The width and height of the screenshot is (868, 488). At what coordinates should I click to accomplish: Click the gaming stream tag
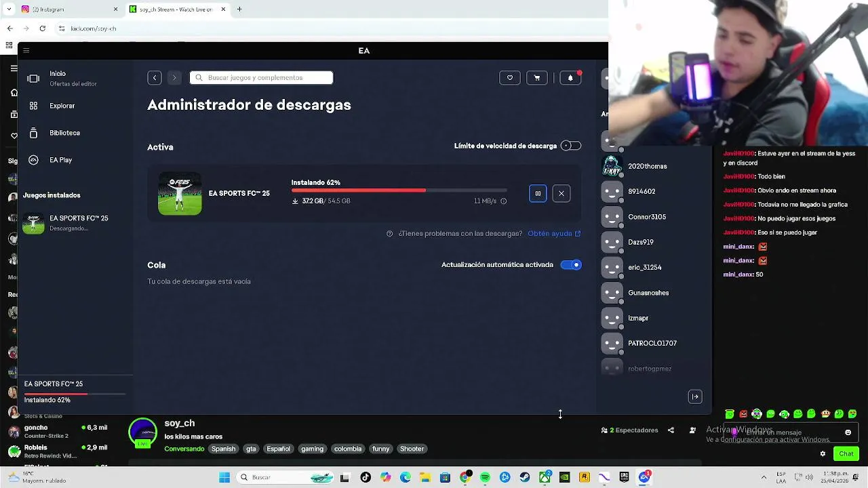pyautogui.click(x=312, y=449)
